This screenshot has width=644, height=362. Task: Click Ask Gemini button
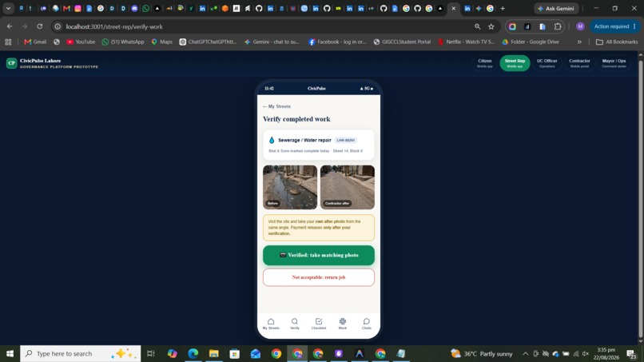pyautogui.click(x=556, y=8)
